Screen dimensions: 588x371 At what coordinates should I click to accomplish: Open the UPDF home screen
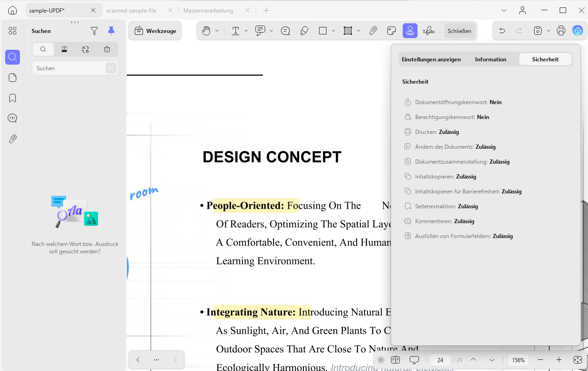tap(13, 10)
